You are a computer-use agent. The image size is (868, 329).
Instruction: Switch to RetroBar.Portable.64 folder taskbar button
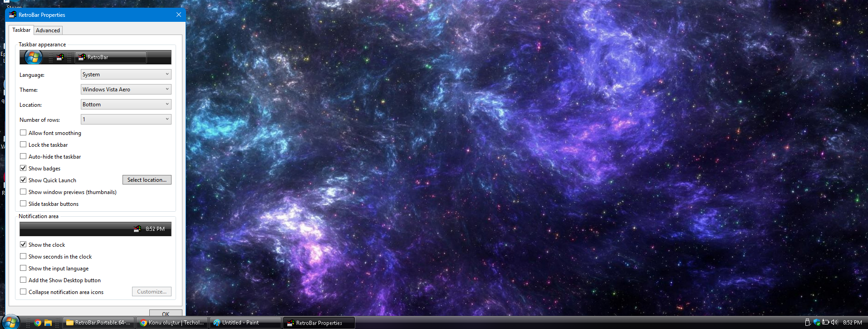point(98,323)
